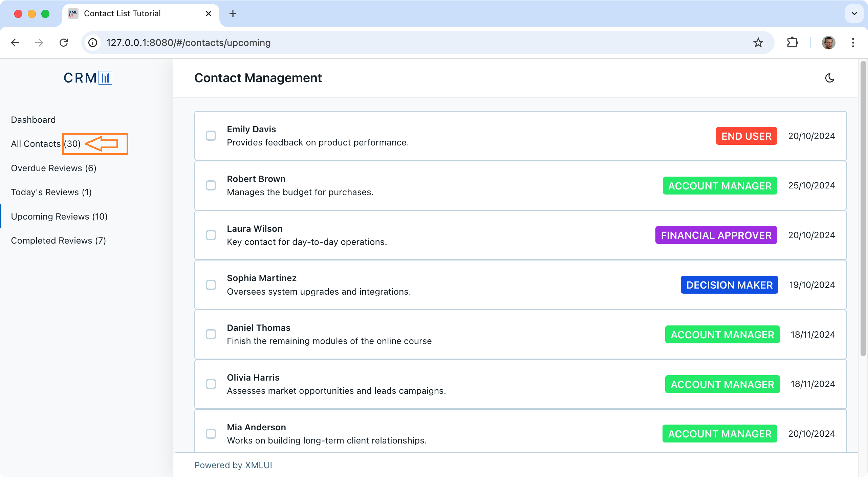Mark the Daniel Thomas checkbox

(211, 334)
